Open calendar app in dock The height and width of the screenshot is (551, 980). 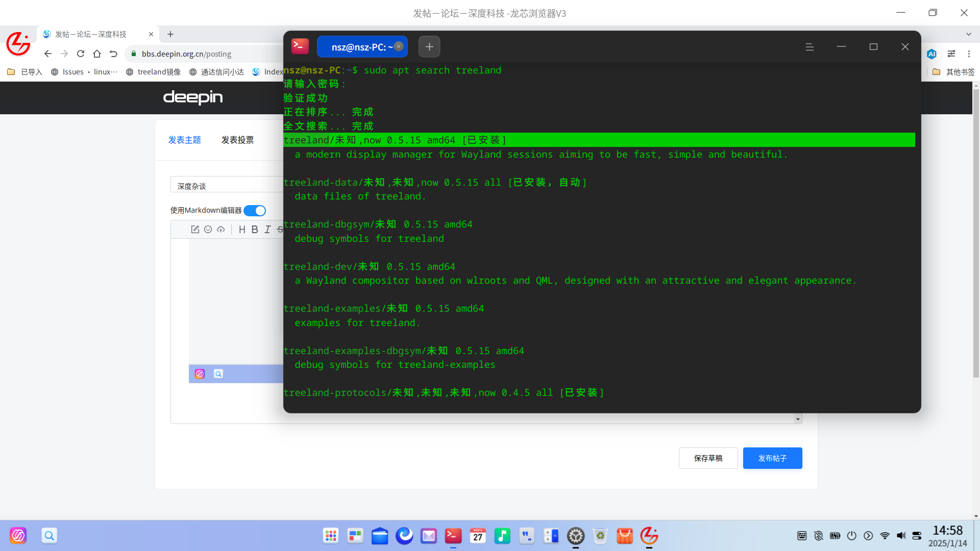pos(478,536)
